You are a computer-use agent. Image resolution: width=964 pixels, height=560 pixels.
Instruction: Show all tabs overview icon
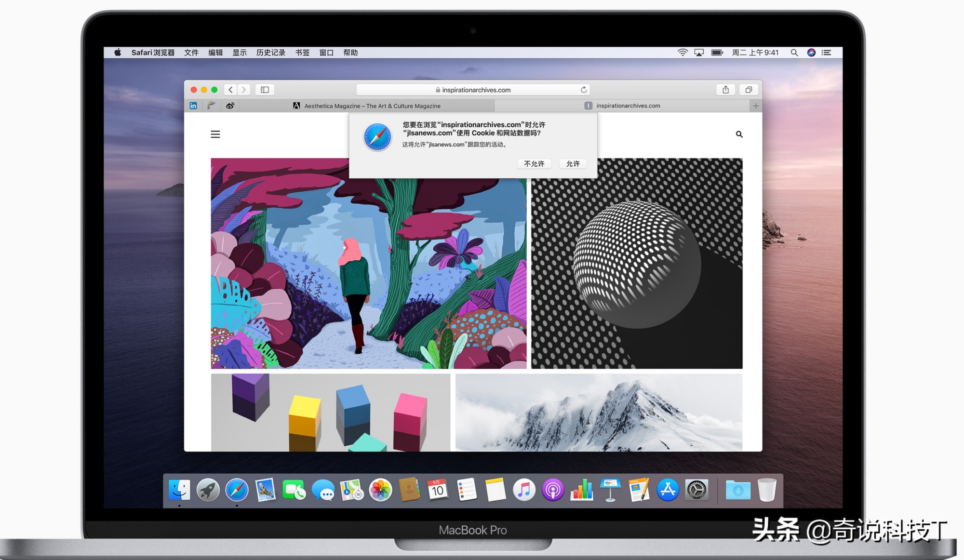(x=749, y=90)
